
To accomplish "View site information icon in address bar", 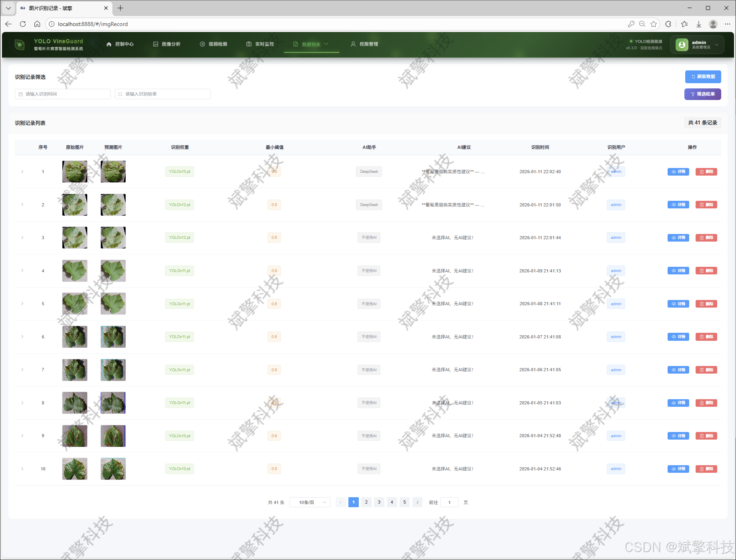I will (x=52, y=24).
